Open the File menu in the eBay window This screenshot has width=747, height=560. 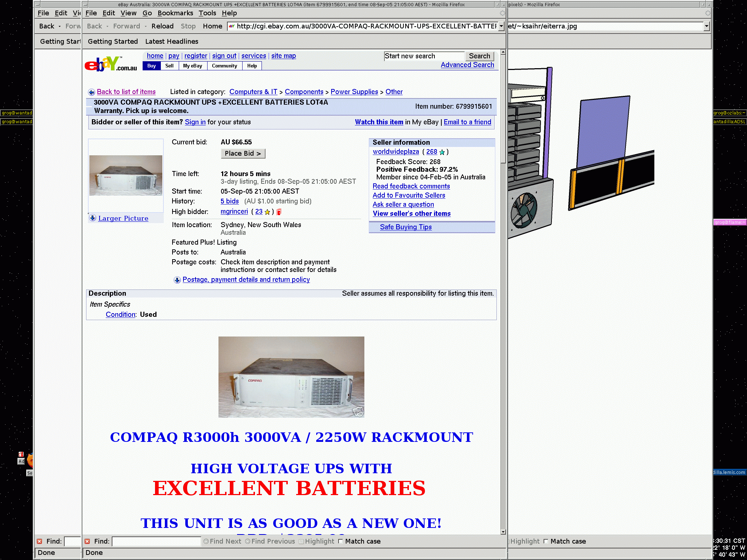[91, 13]
